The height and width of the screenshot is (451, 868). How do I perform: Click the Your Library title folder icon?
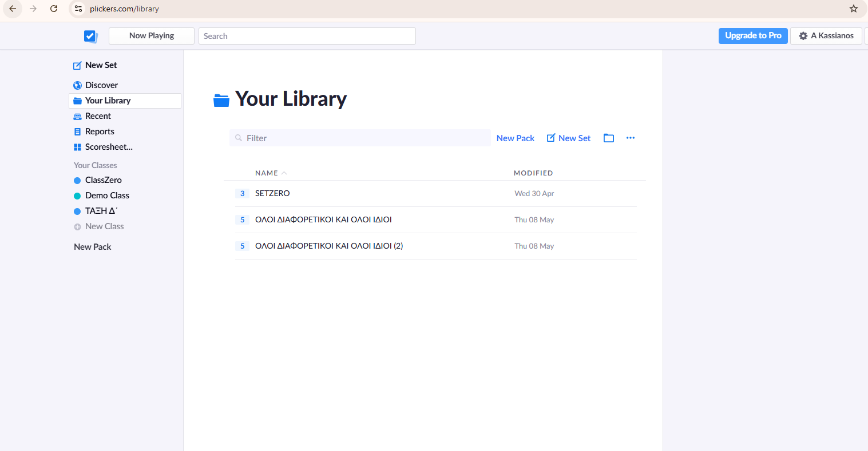[221, 100]
